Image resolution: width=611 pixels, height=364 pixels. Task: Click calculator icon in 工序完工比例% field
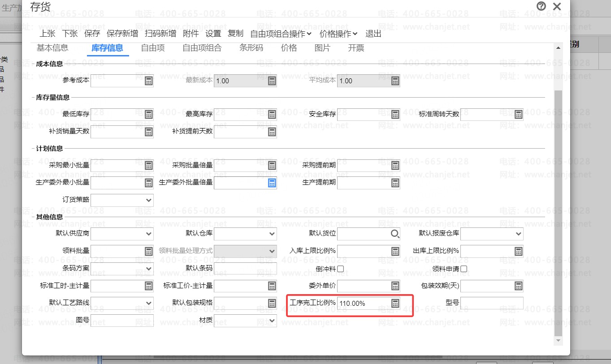395,303
